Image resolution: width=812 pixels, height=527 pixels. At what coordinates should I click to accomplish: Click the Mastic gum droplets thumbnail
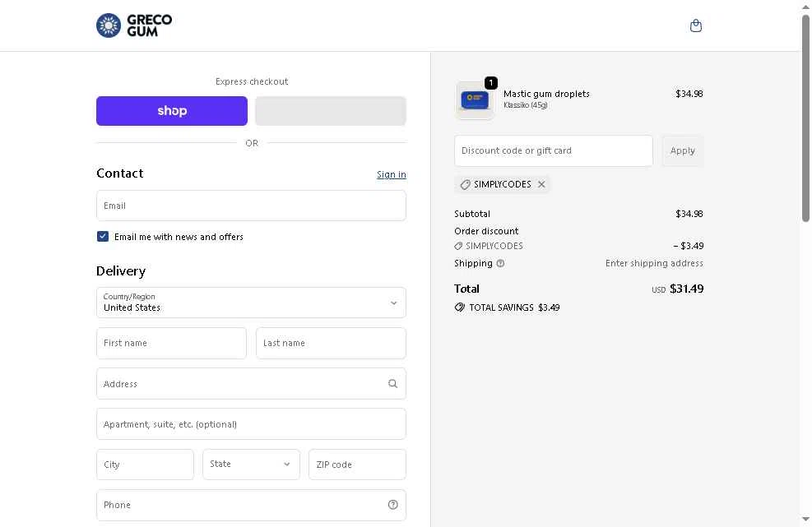click(475, 100)
